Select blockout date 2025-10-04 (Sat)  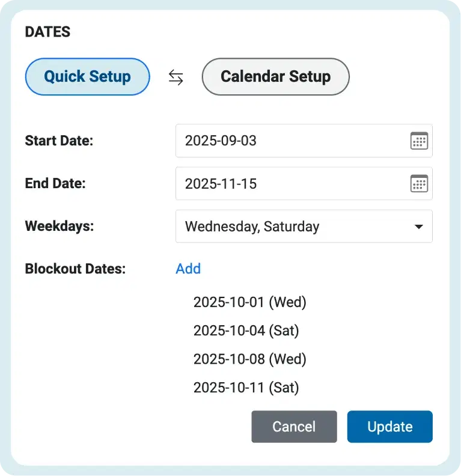[x=246, y=331]
